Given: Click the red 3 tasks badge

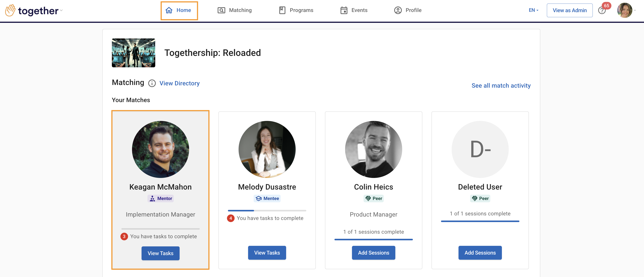Looking at the screenshot, I should 124,236.
